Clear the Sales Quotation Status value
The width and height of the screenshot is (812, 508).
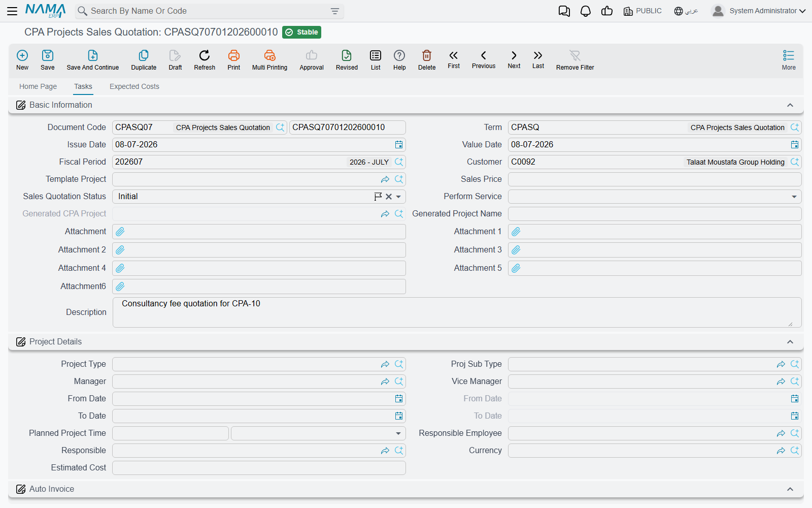pyautogui.click(x=389, y=197)
